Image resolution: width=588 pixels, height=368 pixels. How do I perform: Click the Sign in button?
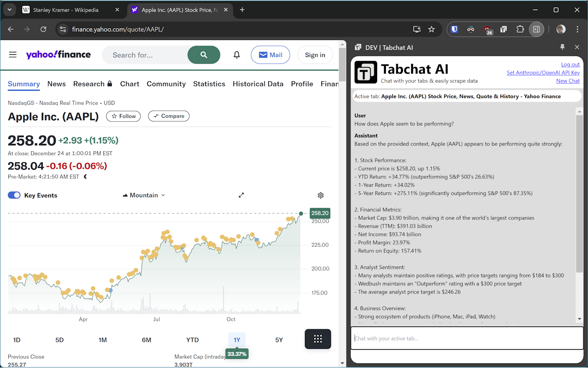click(315, 55)
